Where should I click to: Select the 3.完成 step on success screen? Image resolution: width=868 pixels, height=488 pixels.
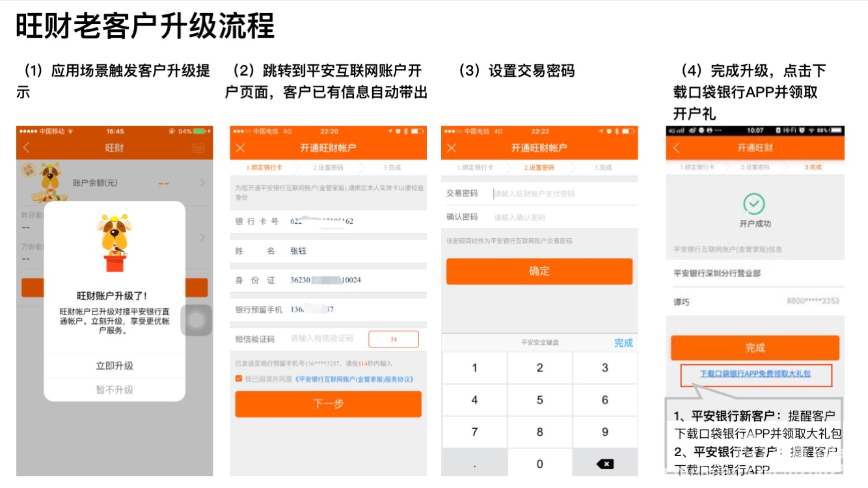[x=813, y=168]
